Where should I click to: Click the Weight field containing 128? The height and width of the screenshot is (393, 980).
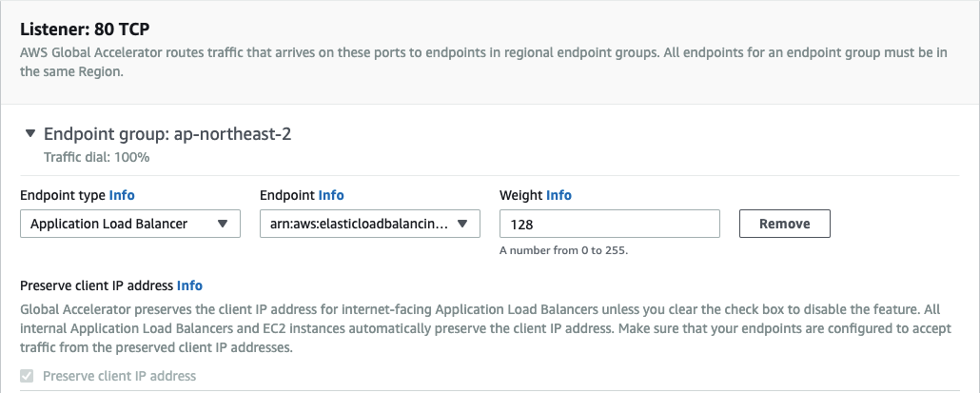tap(609, 224)
